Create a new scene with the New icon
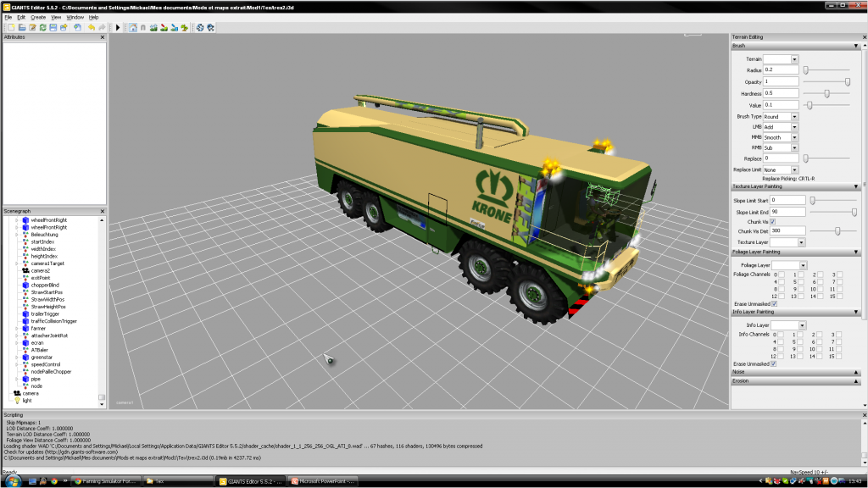The height and width of the screenshot is (488, 868). pos(12,27)
